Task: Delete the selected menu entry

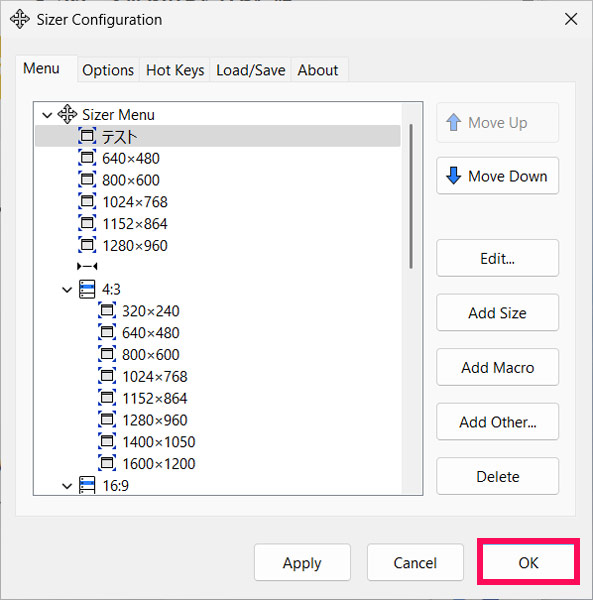Action: tap(497, 476)
